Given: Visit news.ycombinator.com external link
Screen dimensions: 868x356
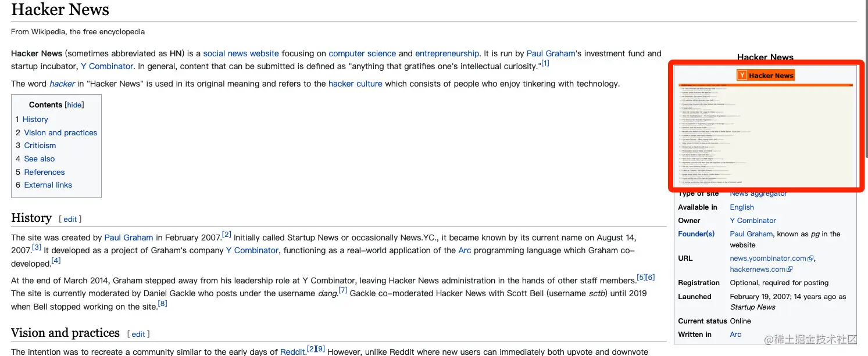Looking at the screenshot, I should (x=768, y=258).
